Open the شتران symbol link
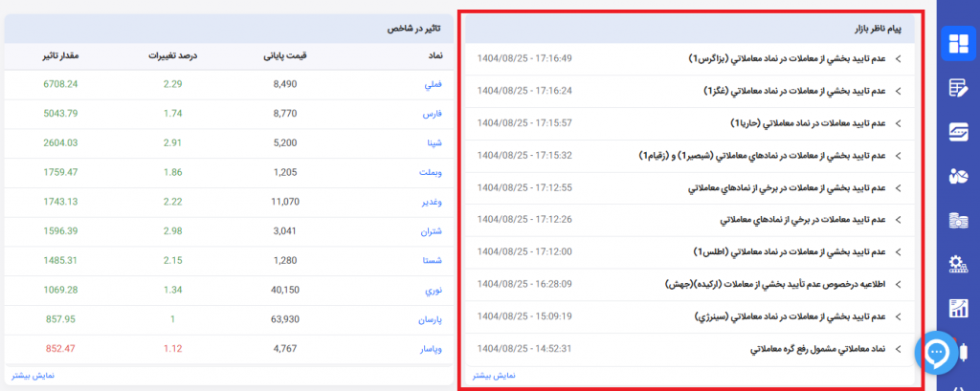The width and height of the screenshot is (980, 391). [x=432, y=231]
